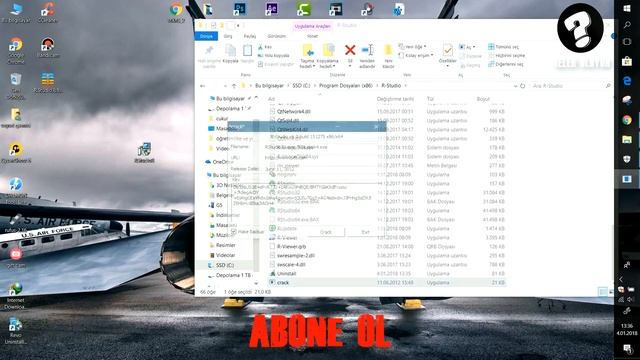Click the Windows Start button
This screenshot has height=360, width=640.
pyautogui.click(x=627, y=8)
